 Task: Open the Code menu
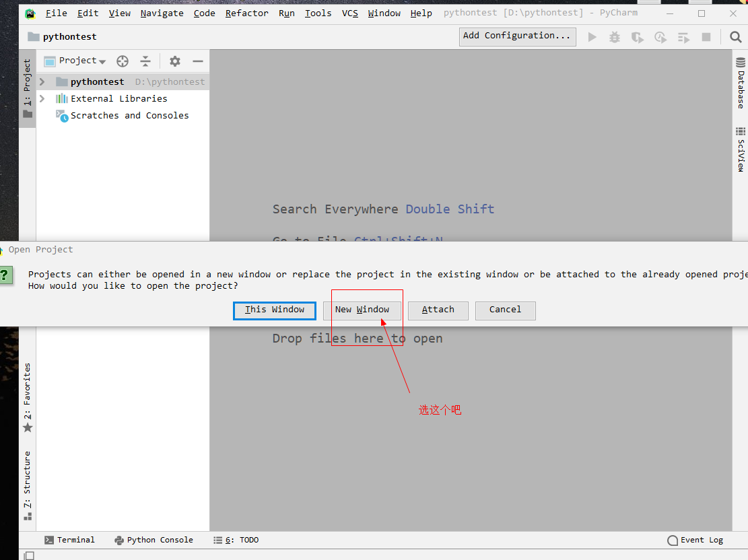point(204,13)
